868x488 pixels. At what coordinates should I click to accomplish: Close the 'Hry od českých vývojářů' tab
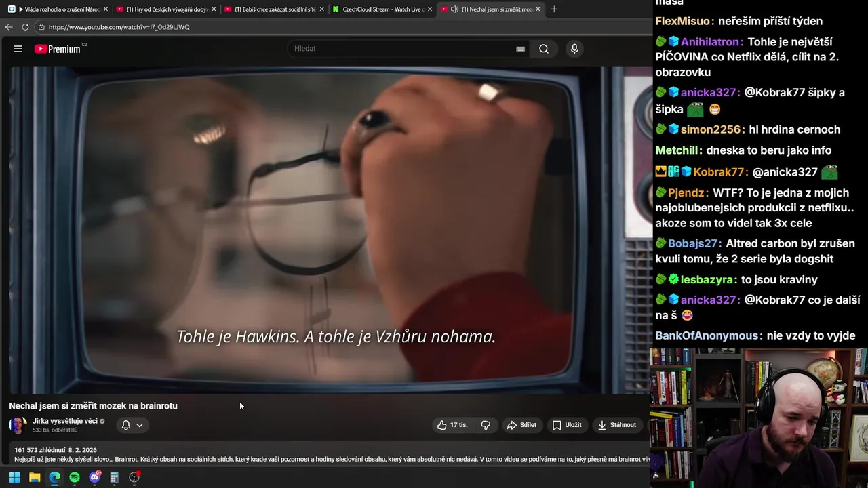214,9
